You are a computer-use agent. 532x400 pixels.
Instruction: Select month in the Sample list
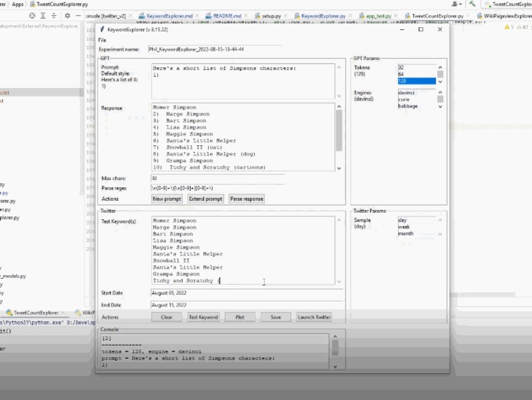417,233
